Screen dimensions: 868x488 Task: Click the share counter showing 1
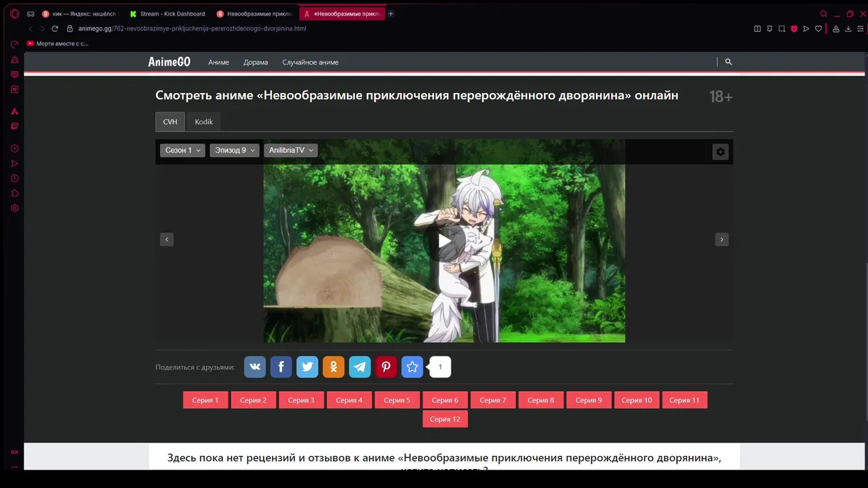click(x=440, y=367)
